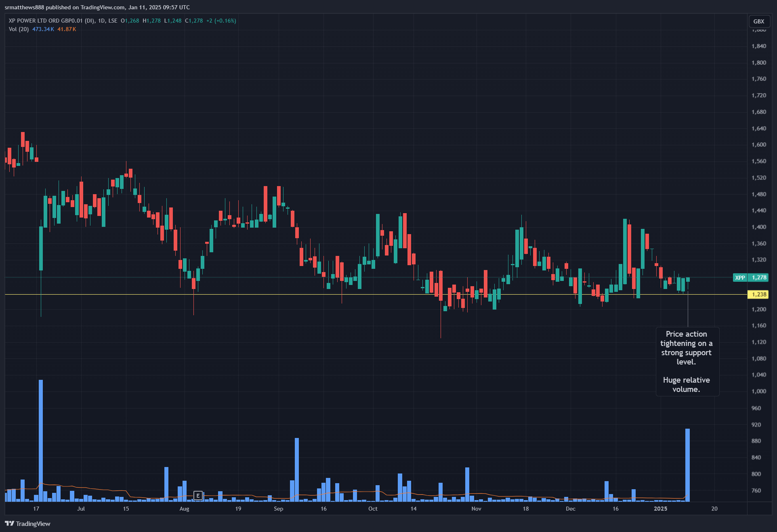Screen dimensions: 777x532
Task: Click the 2025 date label on the time axis
Action: [660, 509]
